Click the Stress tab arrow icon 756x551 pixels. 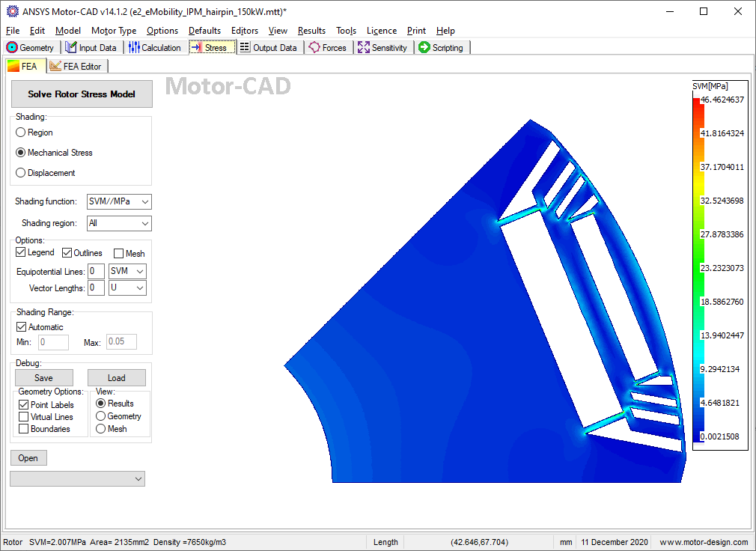pyautogui.click(x=196, y=47)
